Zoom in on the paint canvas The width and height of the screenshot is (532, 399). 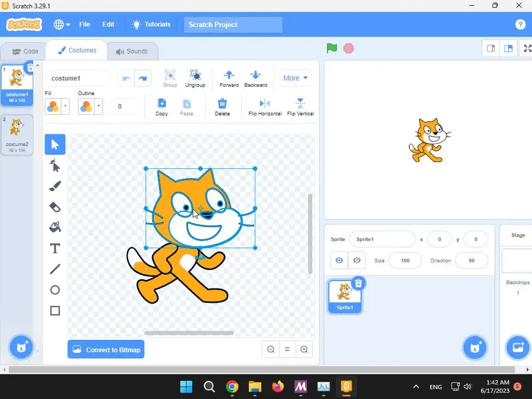pos(304,350)
